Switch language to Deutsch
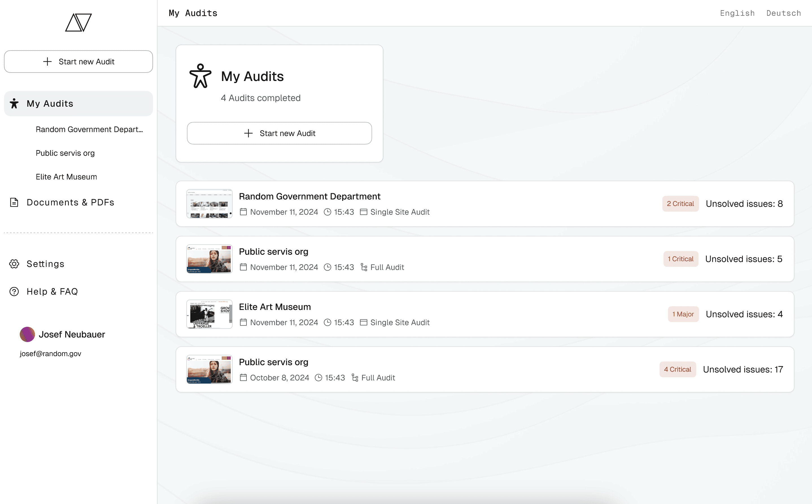Image resolution: width=812 pixels, height=504 pixels. pyautogui.click(x=783, y=13)
